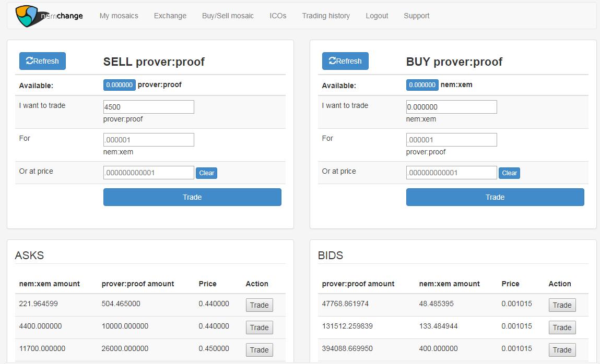600x364 pixels.
Task: Click available 0.000000 prover:proof badge
Action: click(x=120, y=85)
